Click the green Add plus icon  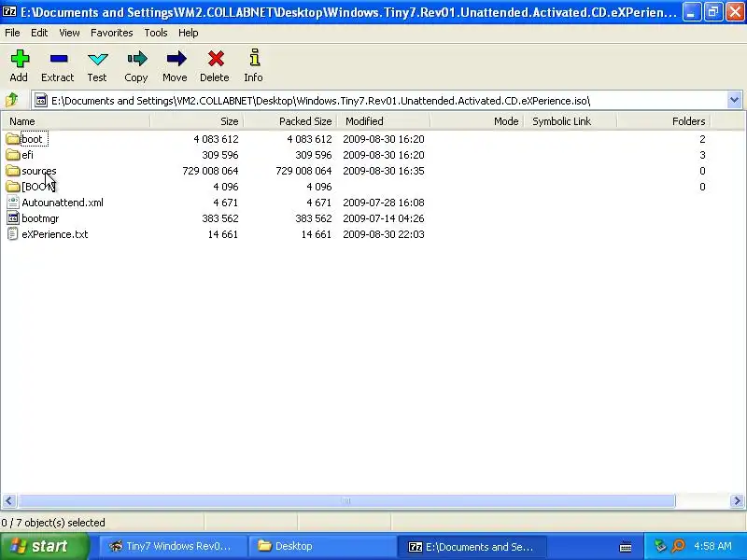click(x=20, y=59)
